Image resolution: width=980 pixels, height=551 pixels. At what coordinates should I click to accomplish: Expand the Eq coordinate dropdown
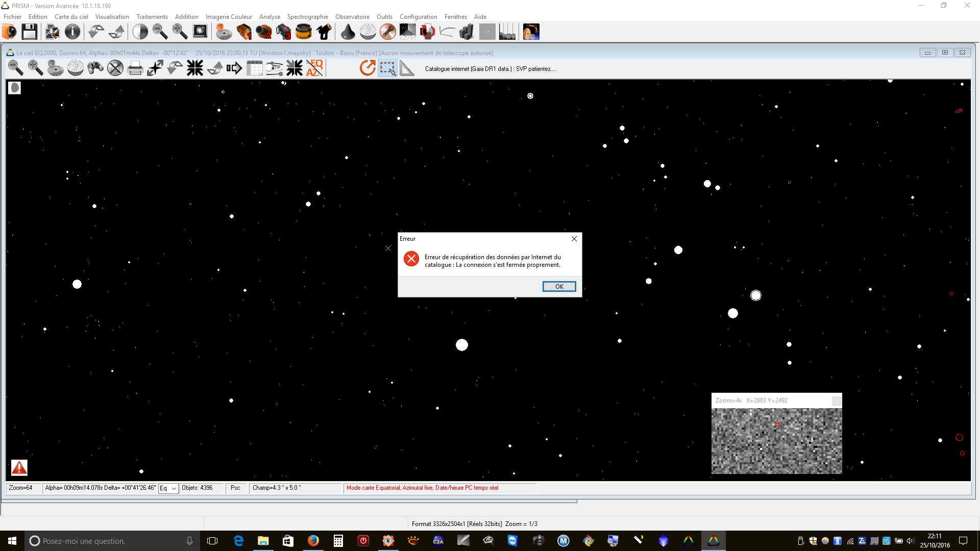[174, 488]
